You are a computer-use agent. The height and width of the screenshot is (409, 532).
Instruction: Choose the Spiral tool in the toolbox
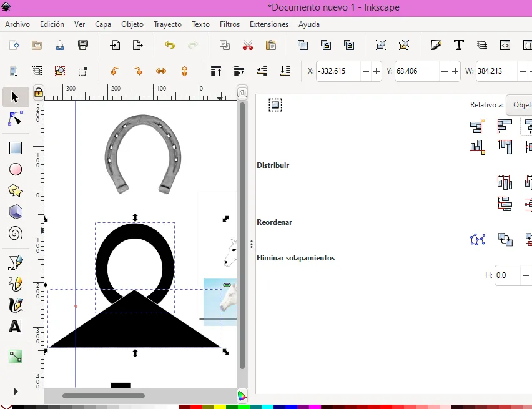click(x=16, y=234)
